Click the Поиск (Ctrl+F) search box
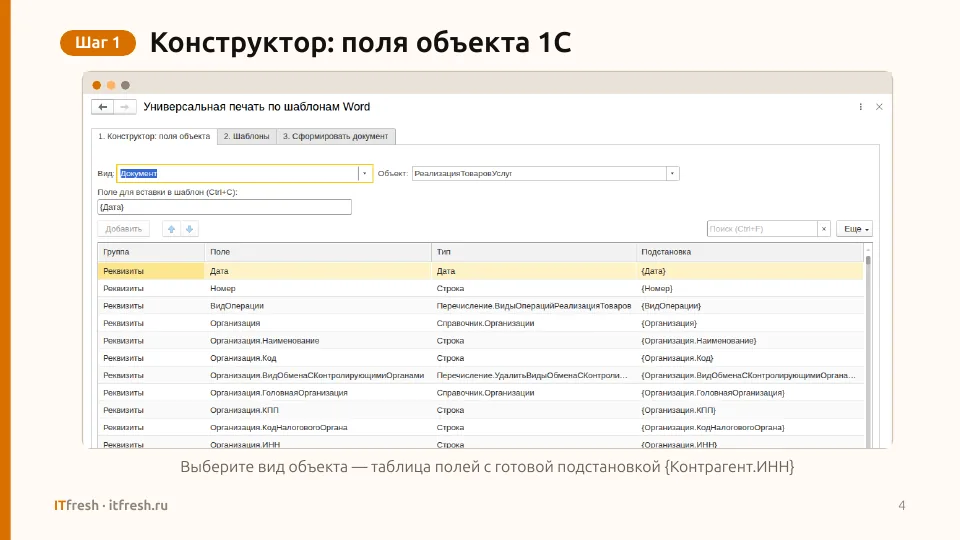The image size is (960, 540). point(762,229)
